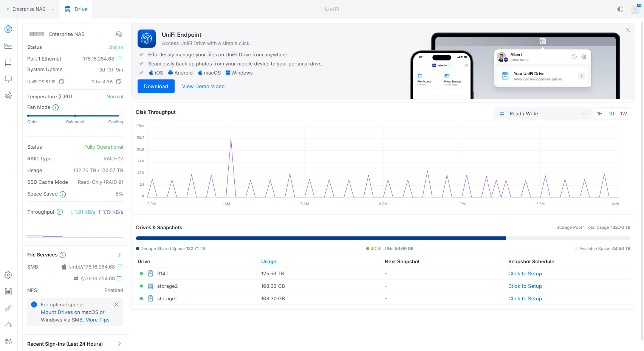
Task: Click the storage2 drive icon
Action: point(150,286)
